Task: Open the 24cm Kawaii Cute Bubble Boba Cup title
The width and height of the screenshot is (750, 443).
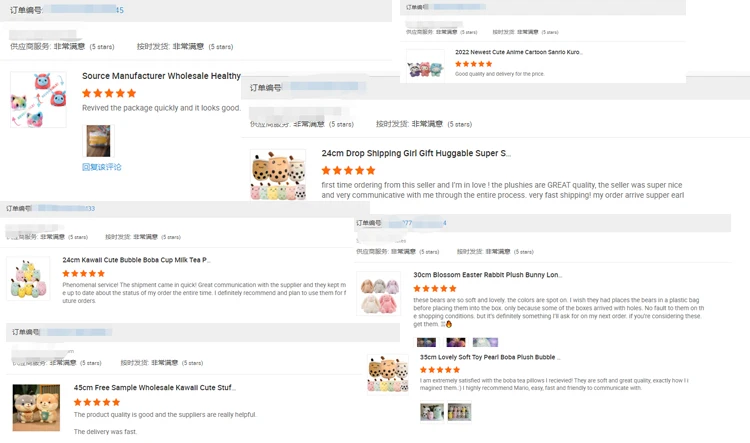Action: (136, 260)
